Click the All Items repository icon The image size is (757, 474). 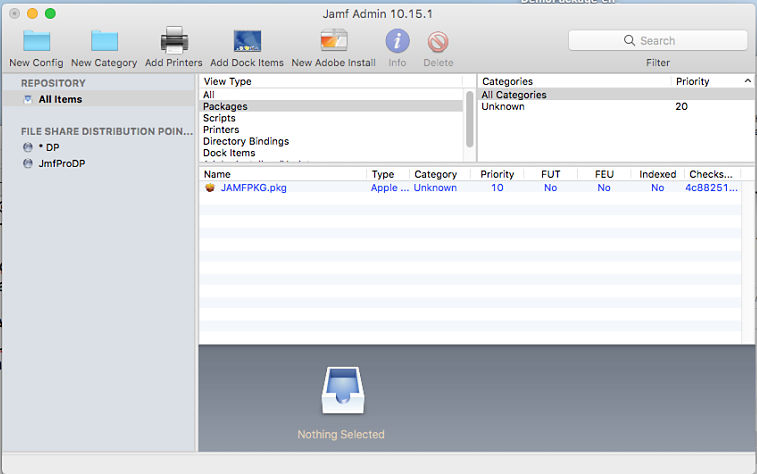(28, 99)
